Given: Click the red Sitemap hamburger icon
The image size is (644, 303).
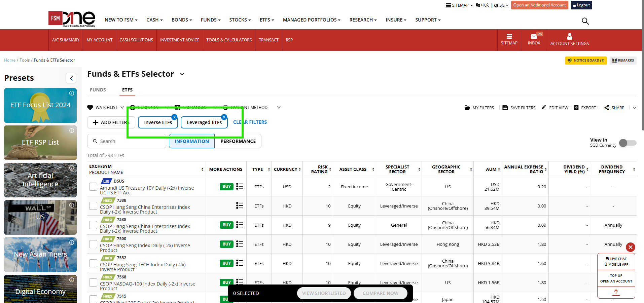Looking at the screenshot, I should 509,36.
